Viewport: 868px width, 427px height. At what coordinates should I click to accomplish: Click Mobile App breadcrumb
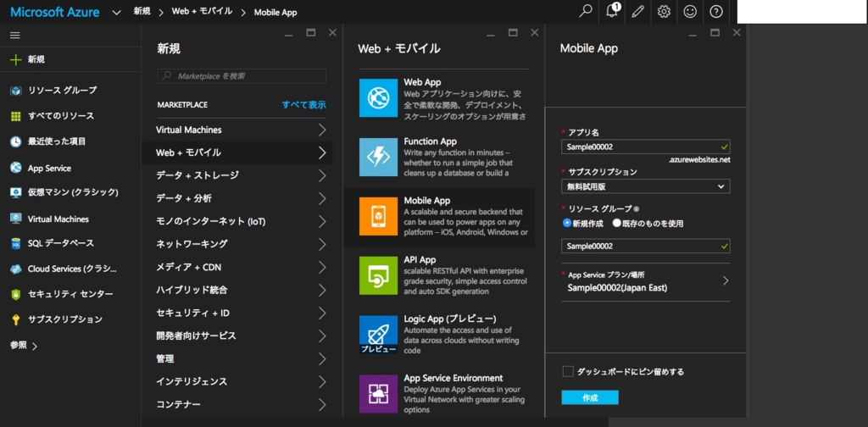click(x=275, y=12)
